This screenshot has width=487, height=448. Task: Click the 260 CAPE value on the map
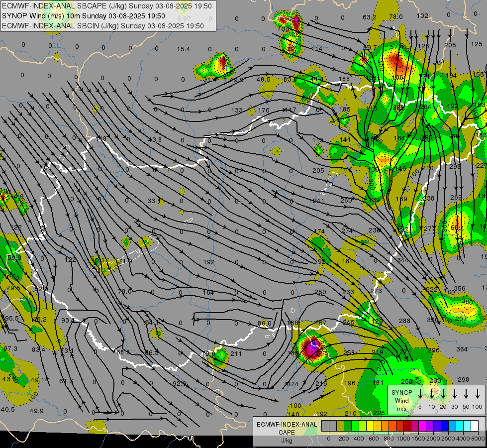346,201
